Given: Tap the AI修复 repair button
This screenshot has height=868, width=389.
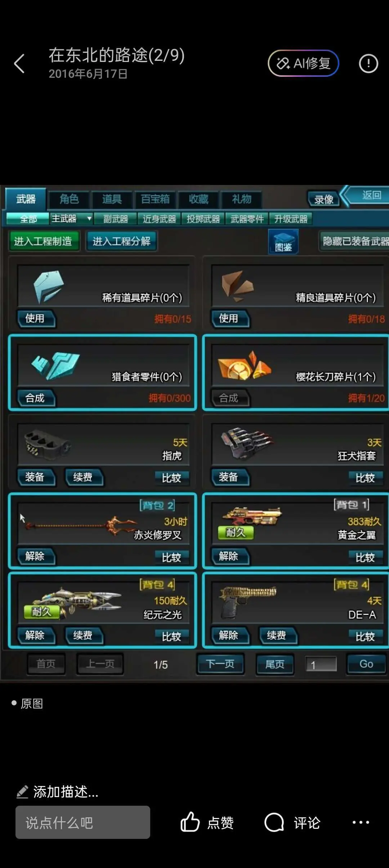Looking at the screenshot, I should [x=303, y=63].
